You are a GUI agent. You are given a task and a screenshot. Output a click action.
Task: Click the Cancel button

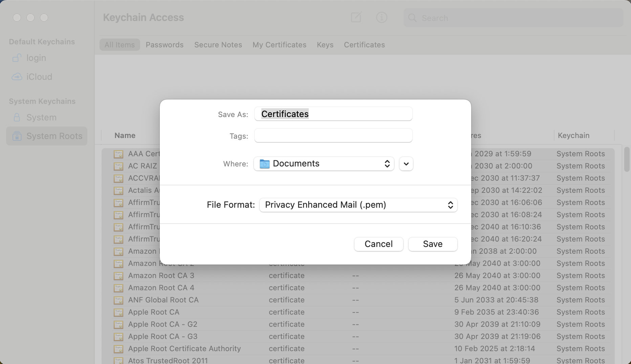pyautogui.click(x=378, y=244)
